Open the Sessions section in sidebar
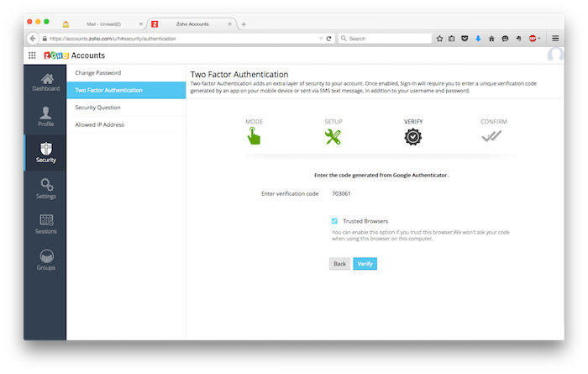Image resolution: width=588 pixels, height=374 pixels. click(x=46, y=224)
